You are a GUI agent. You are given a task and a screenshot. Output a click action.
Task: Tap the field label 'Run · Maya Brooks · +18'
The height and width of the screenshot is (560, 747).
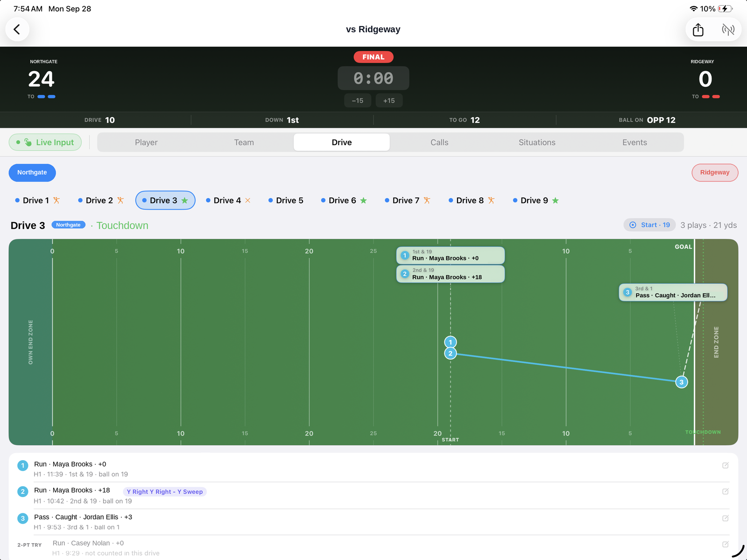pos(451,274)
